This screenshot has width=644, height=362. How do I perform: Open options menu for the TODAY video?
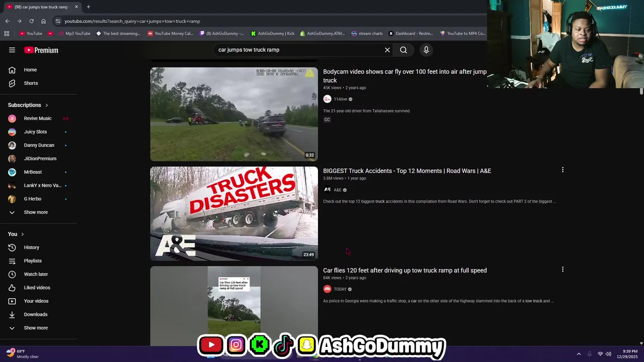point(562,269)
